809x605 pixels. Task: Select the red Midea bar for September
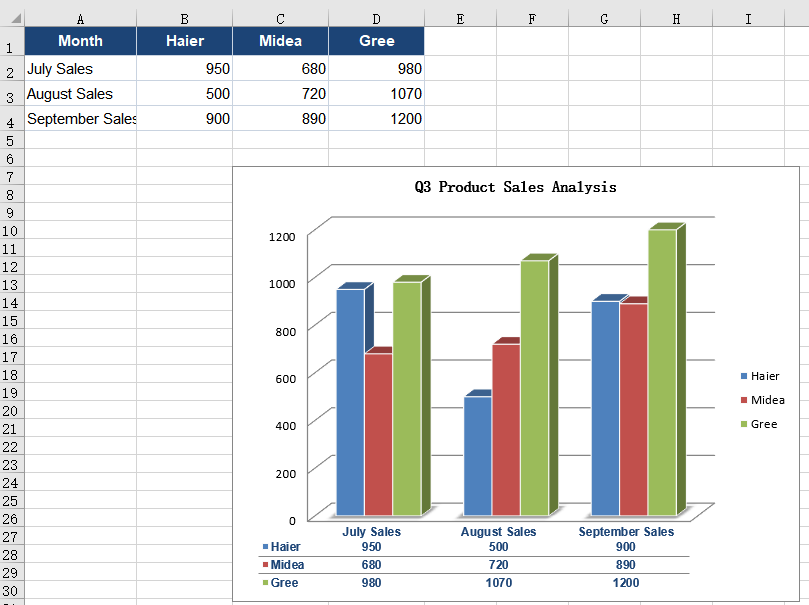(x=634, y=410)
